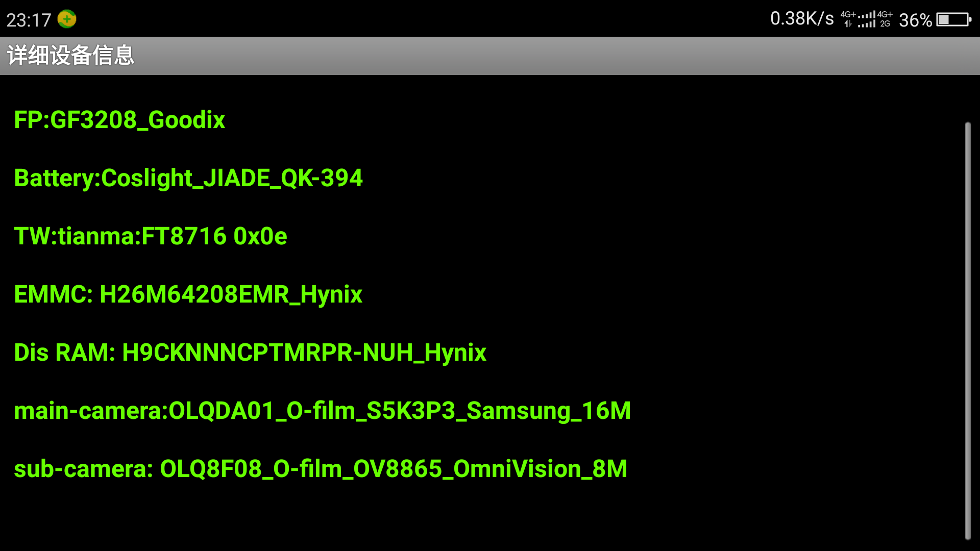Select the TW:tianma:FT8716 0x0e line

point(151,237)
